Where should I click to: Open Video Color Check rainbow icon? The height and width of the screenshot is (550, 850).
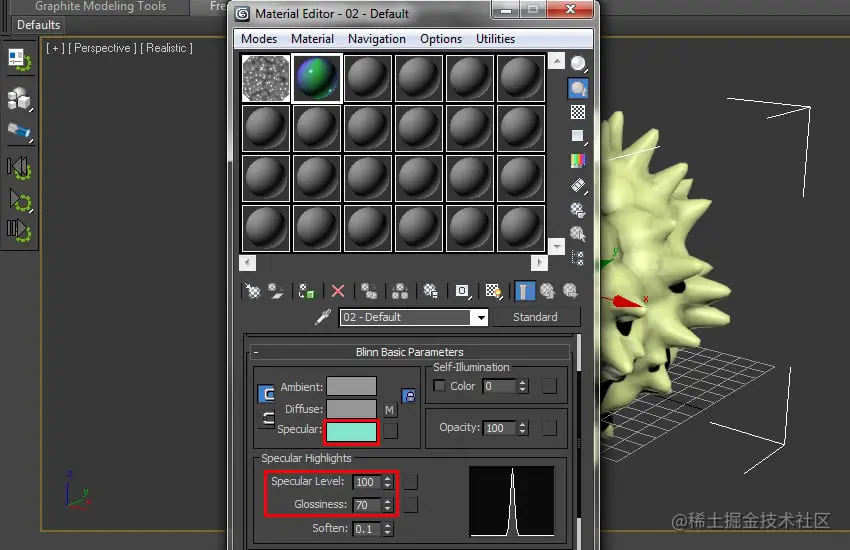point(578,160)
